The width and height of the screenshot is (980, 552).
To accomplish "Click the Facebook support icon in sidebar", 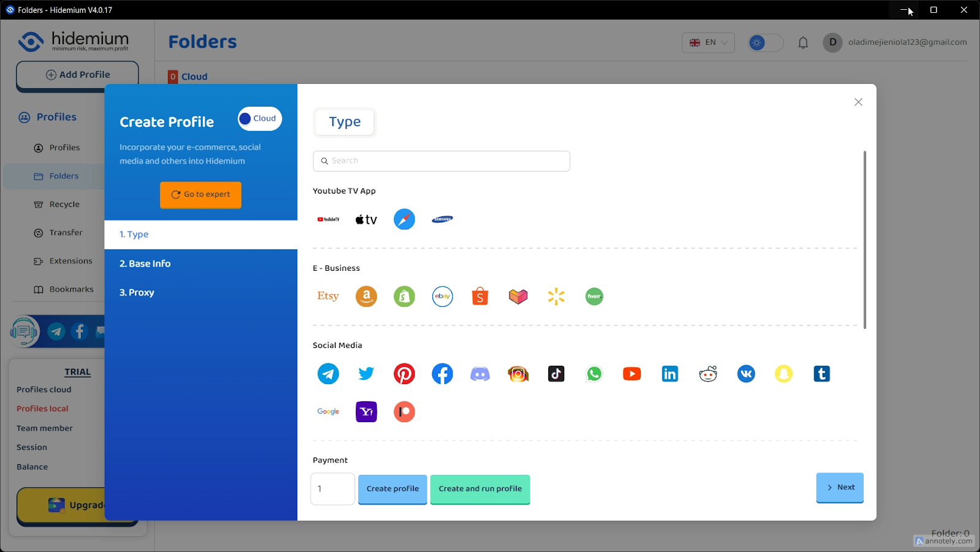I will (80, 331).
